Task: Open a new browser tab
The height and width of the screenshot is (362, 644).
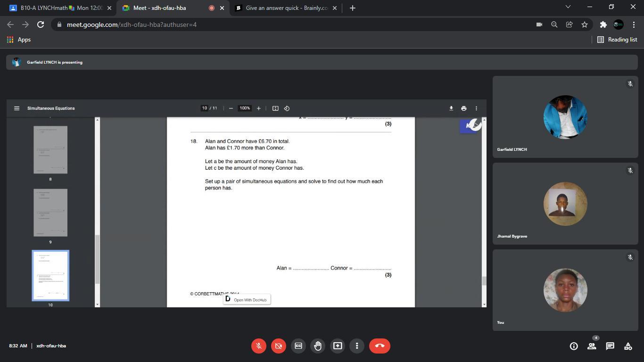Action: coord(353,8)
